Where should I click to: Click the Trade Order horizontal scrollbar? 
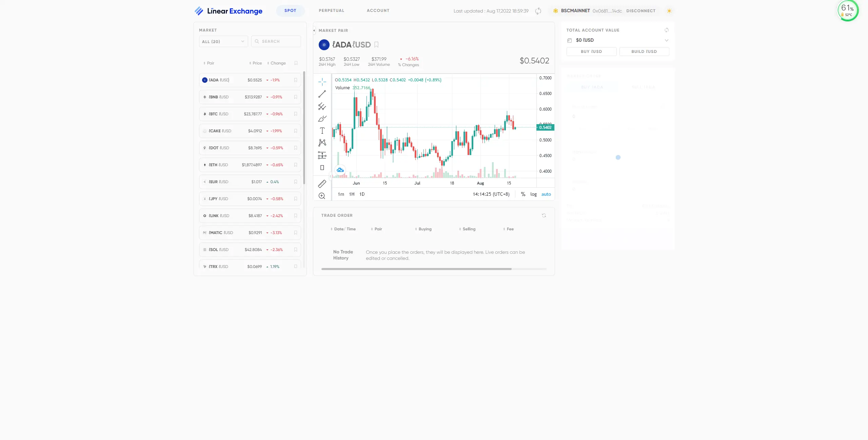click(x=416, y=269)
